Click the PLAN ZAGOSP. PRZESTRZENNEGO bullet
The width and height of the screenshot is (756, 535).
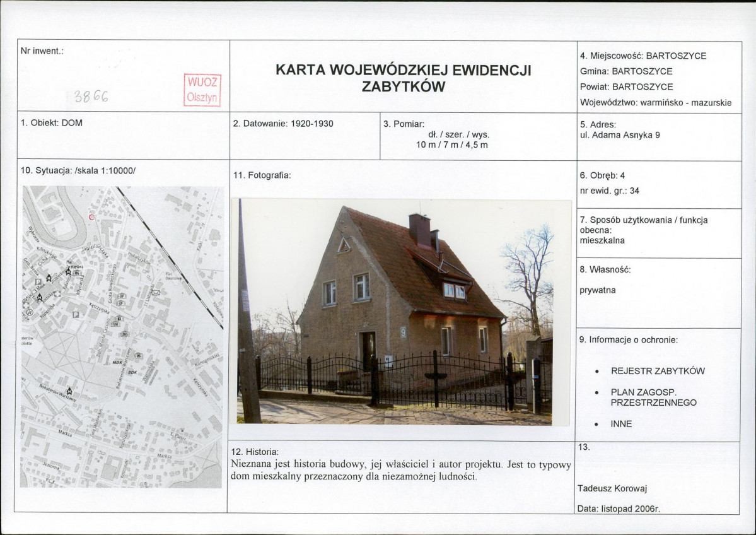[x=646, y=397]
